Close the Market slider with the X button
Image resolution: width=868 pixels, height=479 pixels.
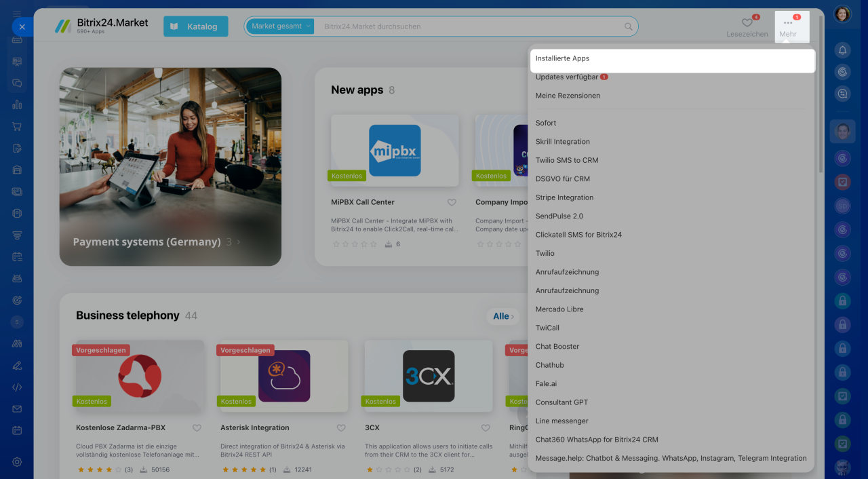tap(22, 27)
